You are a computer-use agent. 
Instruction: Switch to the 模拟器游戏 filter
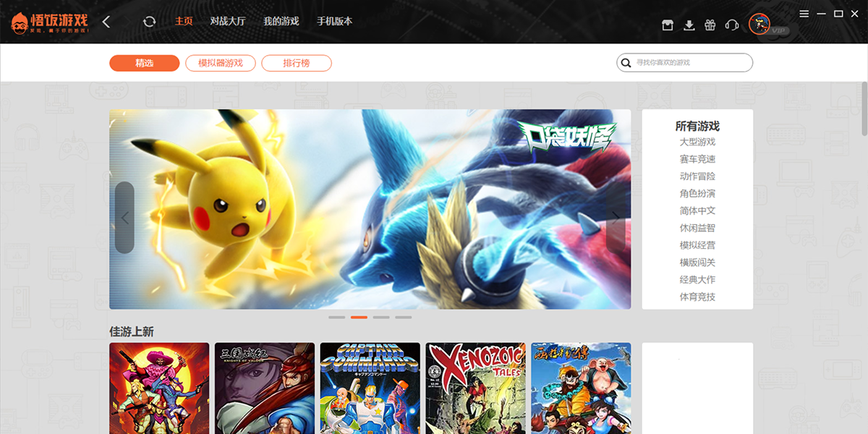pos(221,63)
